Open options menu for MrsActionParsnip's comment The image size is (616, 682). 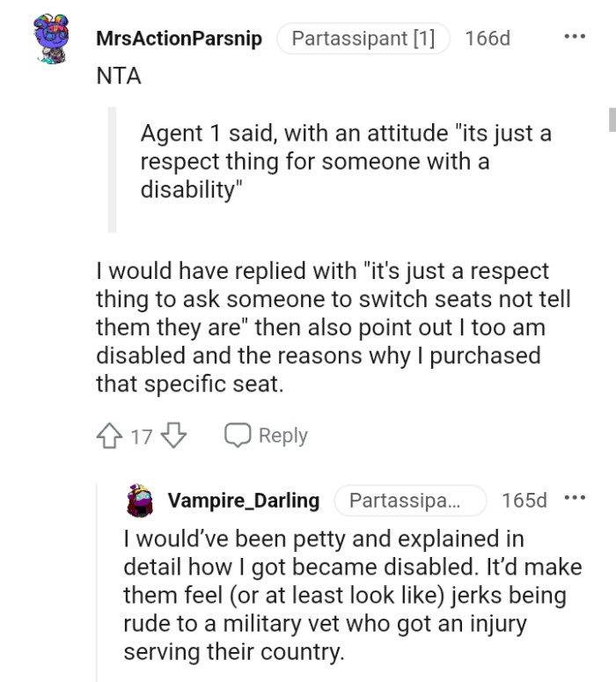[x=574, y=39]
